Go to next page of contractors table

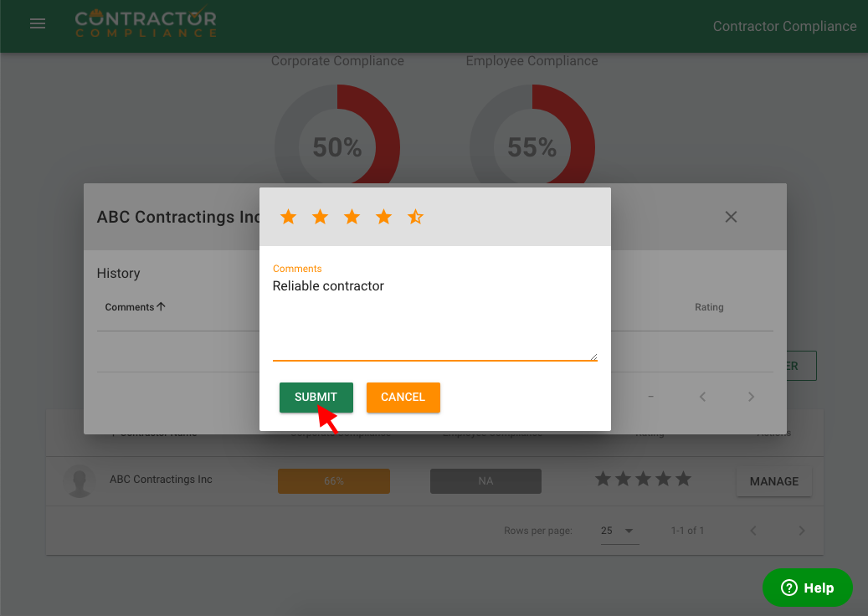click(801, 531)
